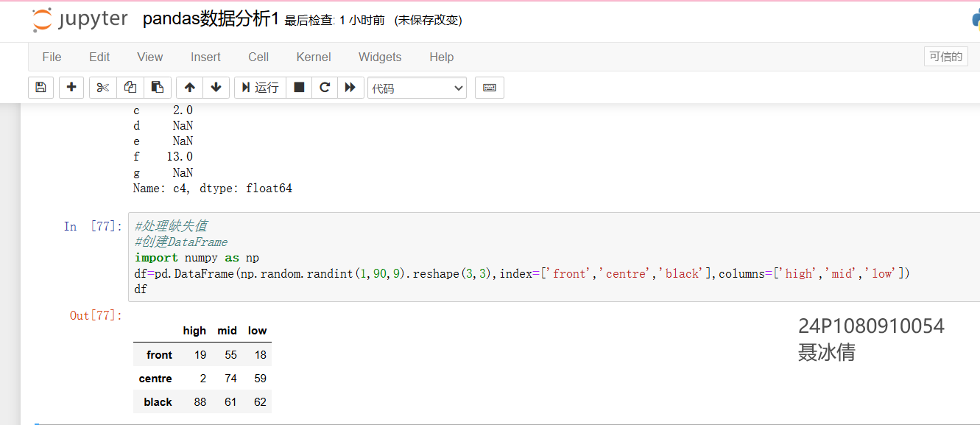980x425 pixels.
Task: Click the 'black' row index
Action: point(158,402)
